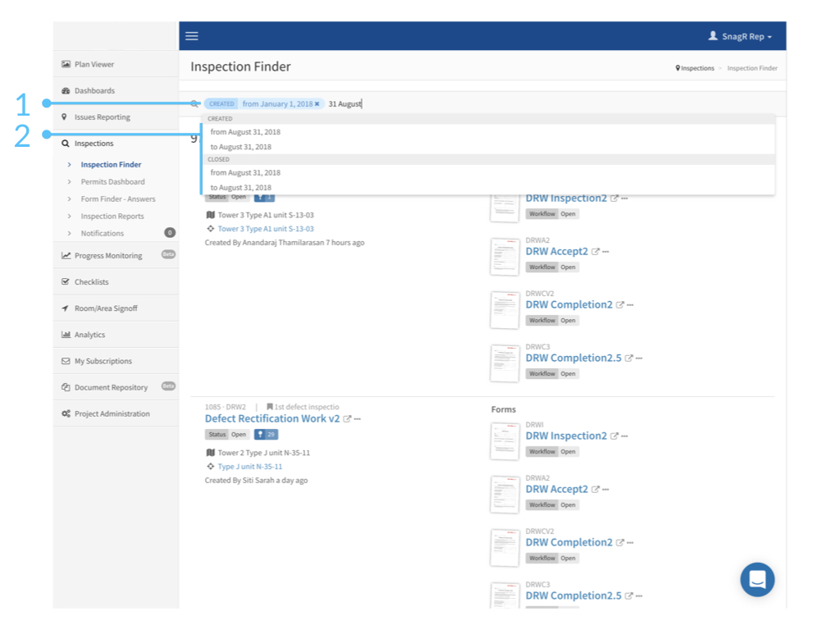Click the target icon beside Type J unit N-35-11
Image resolution: width=840 pixels, height=630 pixels.
pyautogui.click(x=211, y=467)
